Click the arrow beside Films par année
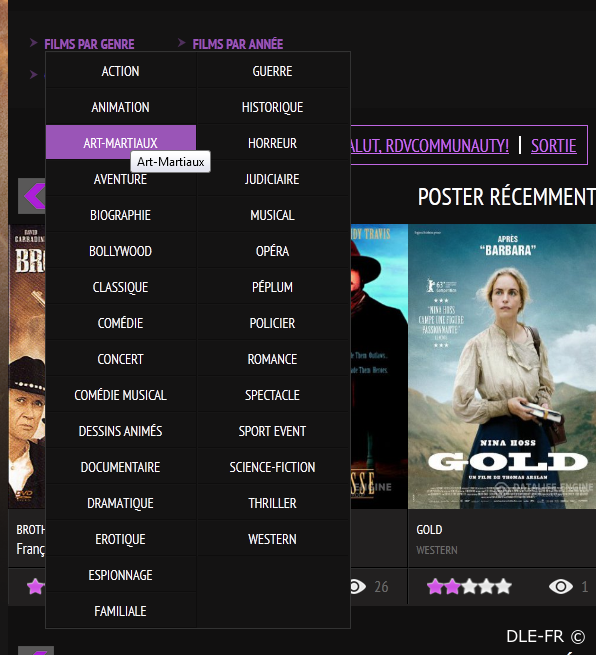Screen dimensions: 596x655 point(181,43)
